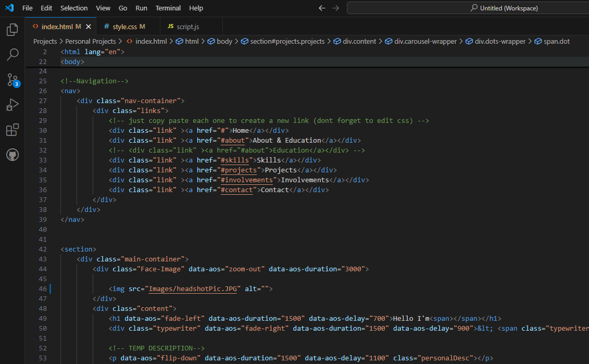Click the "zoom-out" data-aos value
The height and width of the screenshot is (364, 589).
pos(245,269)
